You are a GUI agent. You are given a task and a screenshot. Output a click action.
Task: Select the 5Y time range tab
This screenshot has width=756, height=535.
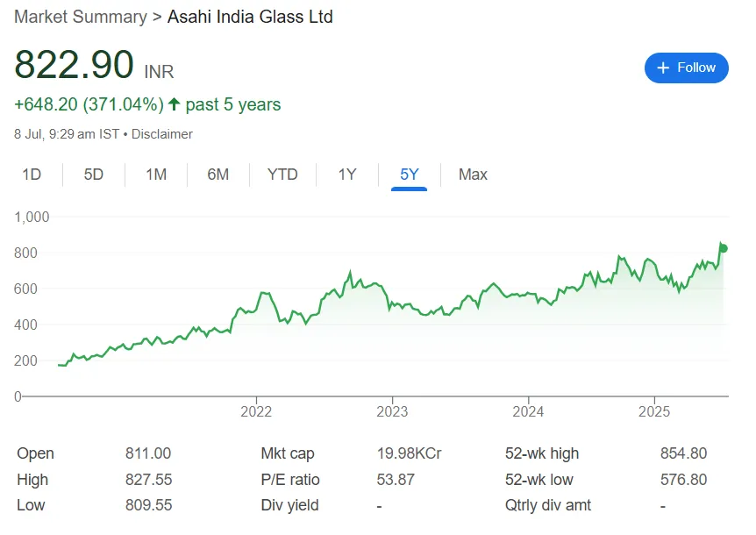click(410, 175)
